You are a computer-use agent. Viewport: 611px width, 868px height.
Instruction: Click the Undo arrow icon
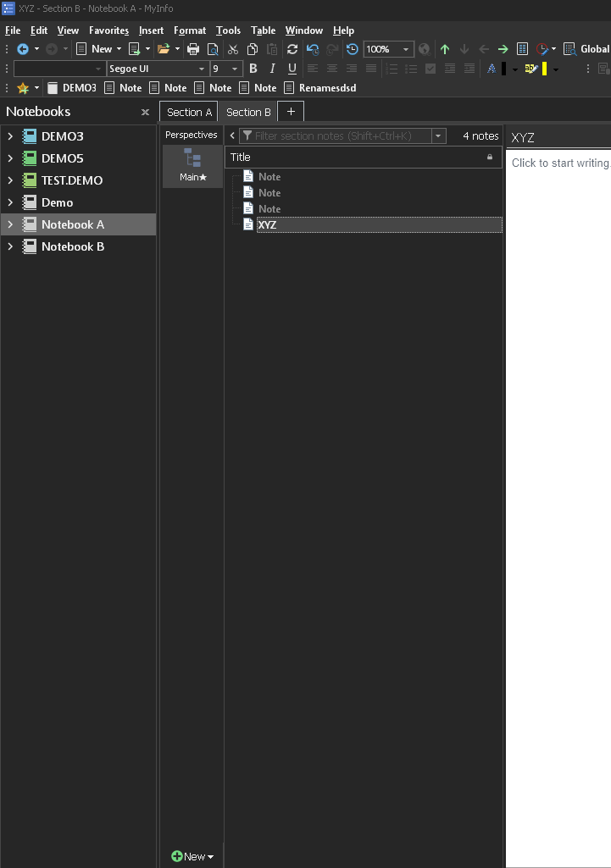(x=313, y=49)
